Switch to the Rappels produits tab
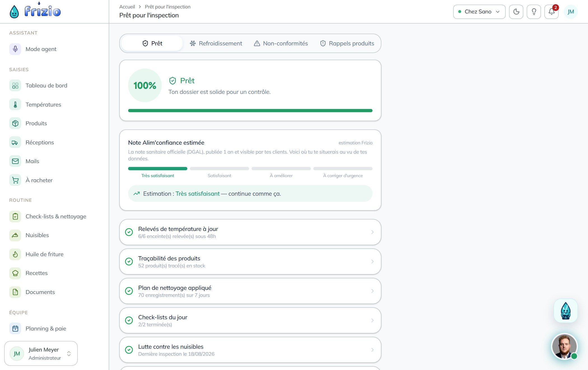Viewport: 588px width, 370px height. tap(347, 43)
